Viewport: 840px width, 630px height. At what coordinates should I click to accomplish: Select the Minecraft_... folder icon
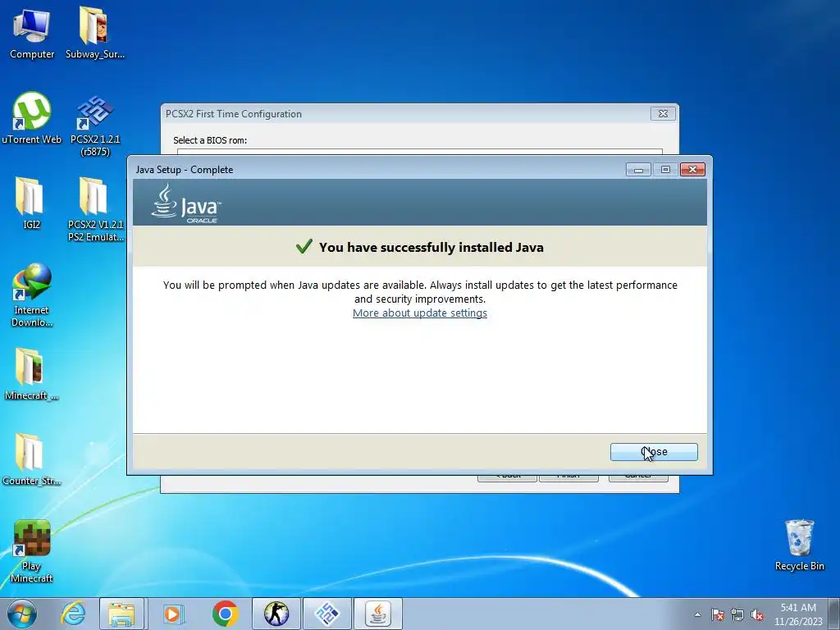[x=32, y=374]
